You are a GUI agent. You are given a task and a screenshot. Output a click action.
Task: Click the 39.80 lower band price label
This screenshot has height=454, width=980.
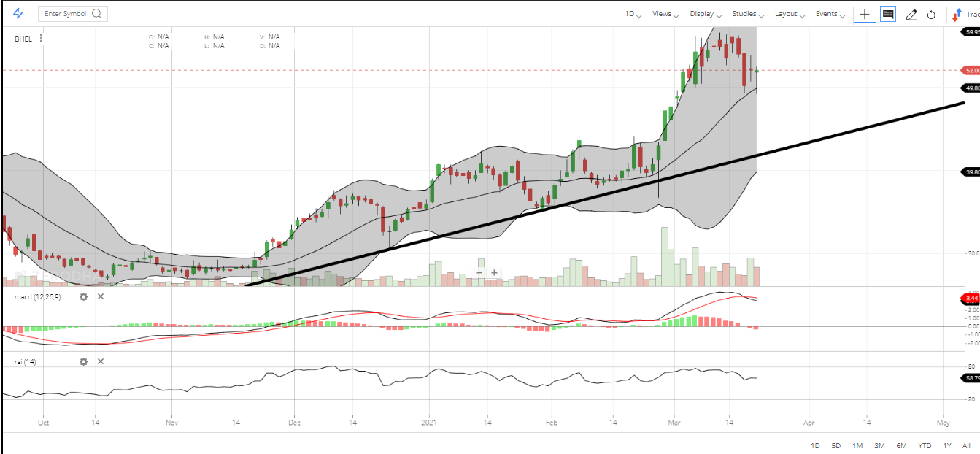tap(971, 172)
